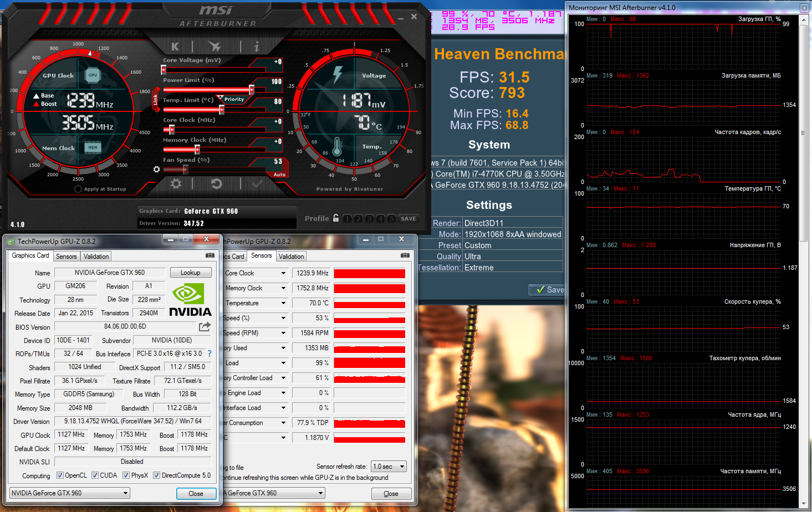Open fan settings gear beside Fan Speed

click(x=156, y=169)
